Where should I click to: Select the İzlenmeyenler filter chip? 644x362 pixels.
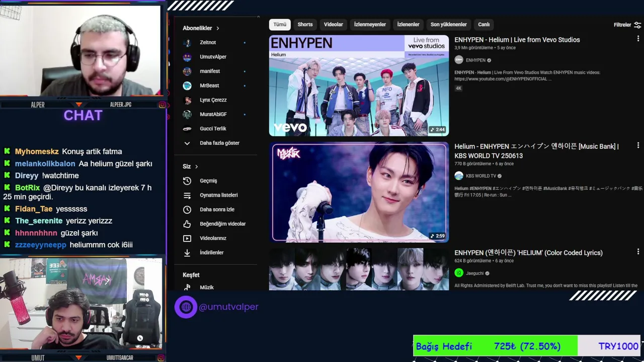coord(370,25)
